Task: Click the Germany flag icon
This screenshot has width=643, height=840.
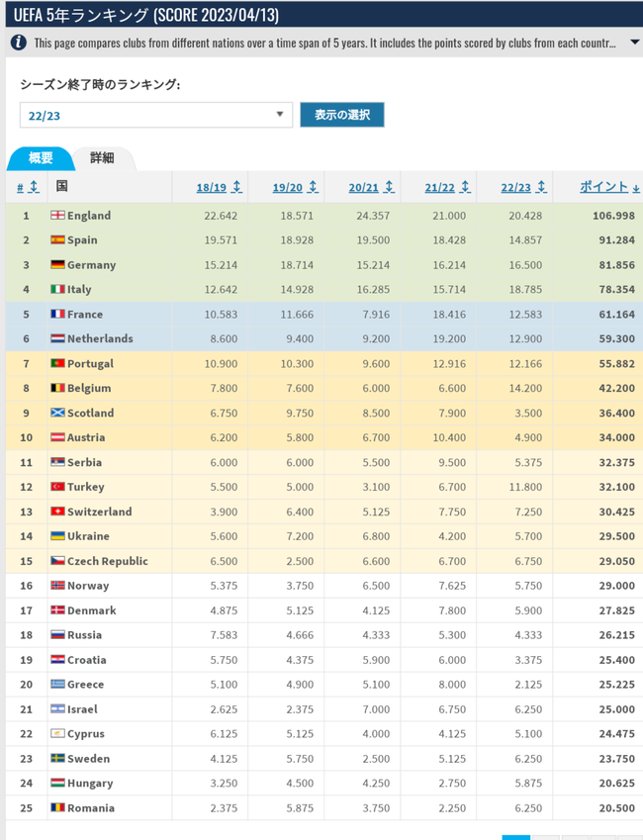Action: click(57, 264)
